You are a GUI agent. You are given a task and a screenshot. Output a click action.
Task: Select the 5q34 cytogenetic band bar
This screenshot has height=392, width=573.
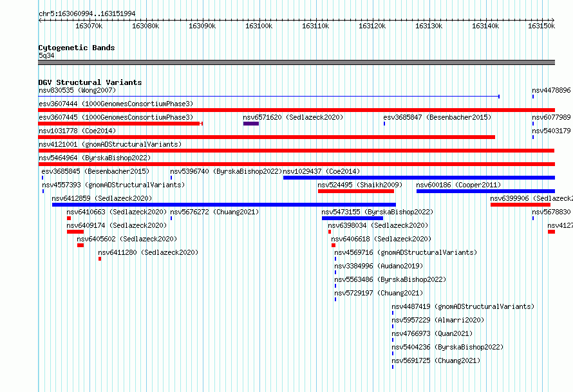(x=296, y=62)
